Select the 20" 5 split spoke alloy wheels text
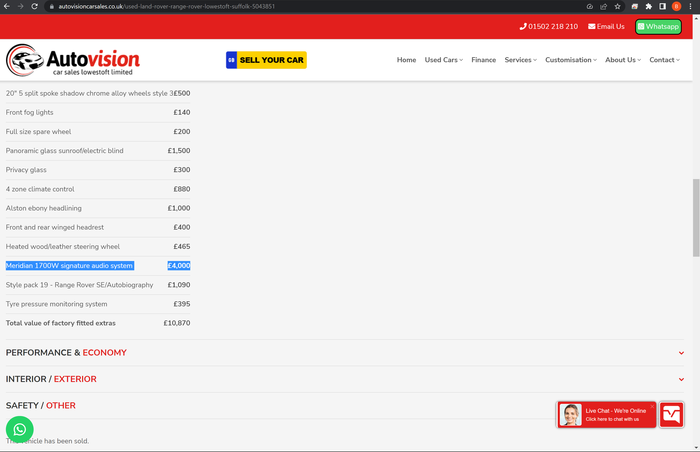 [89, 93]
